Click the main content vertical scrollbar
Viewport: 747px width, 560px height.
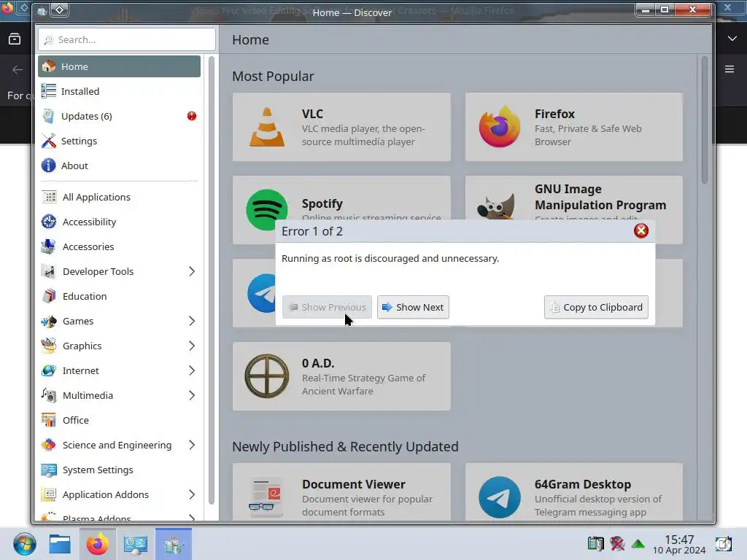[704, 120]
